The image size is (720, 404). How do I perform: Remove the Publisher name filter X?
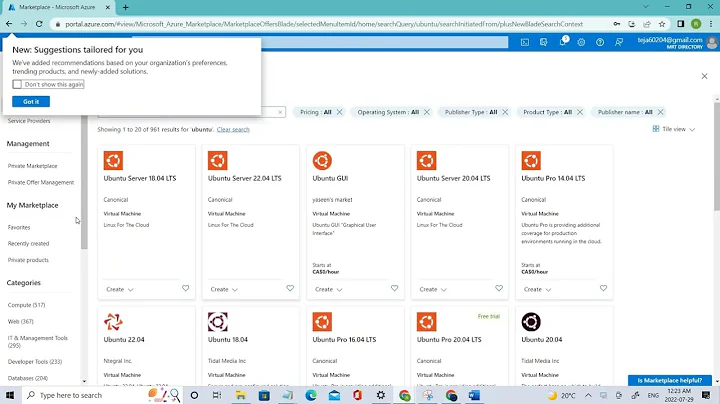660,112
